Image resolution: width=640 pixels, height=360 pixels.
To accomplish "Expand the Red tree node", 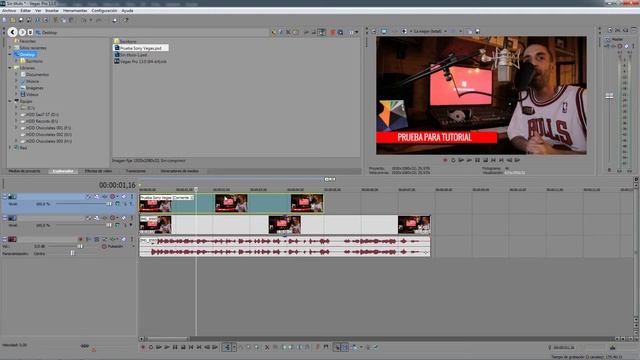I will [x=10, y=147].
